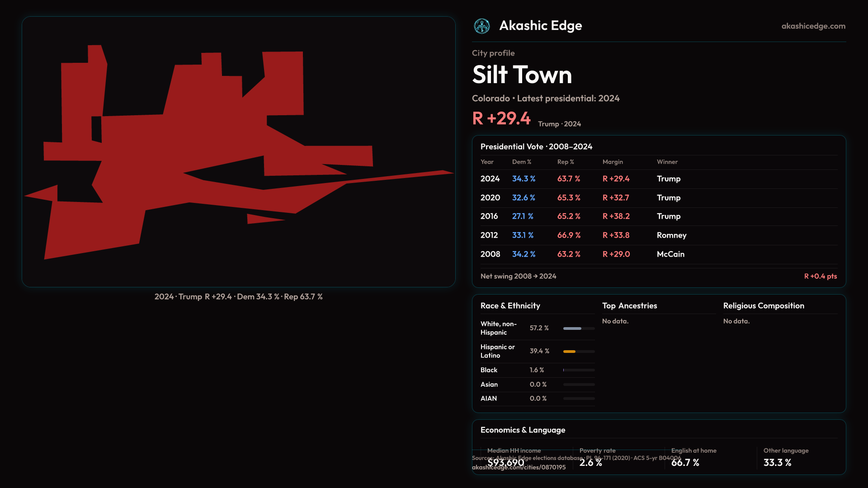Screen dimensions: 868x488
Task: Click the Dem % column header
Action: 521,162
